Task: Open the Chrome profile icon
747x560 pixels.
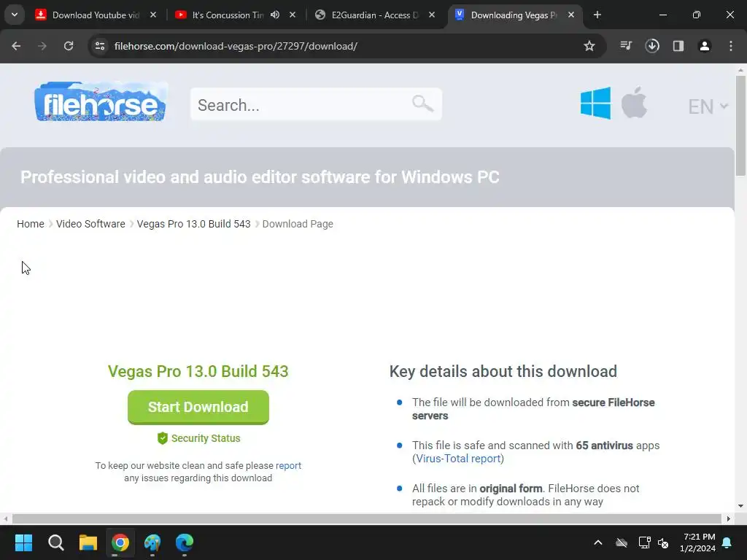Action: [705, 46]
